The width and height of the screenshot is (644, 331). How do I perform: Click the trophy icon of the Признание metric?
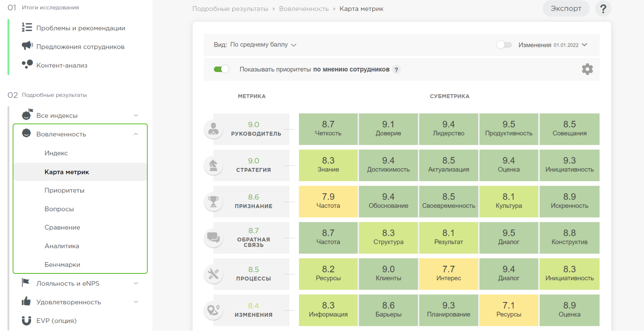[x=213, y=202]
